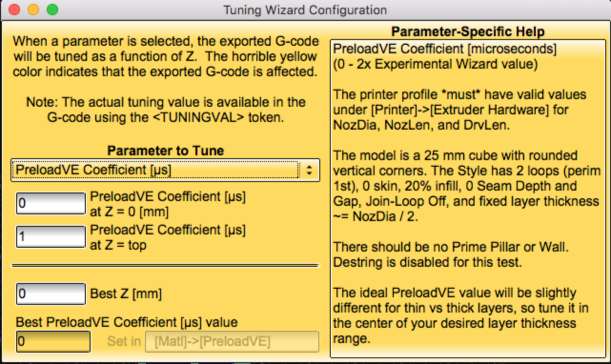Click the "Best Z [mm]" label
611x364 pixels.
click(126, 294)
